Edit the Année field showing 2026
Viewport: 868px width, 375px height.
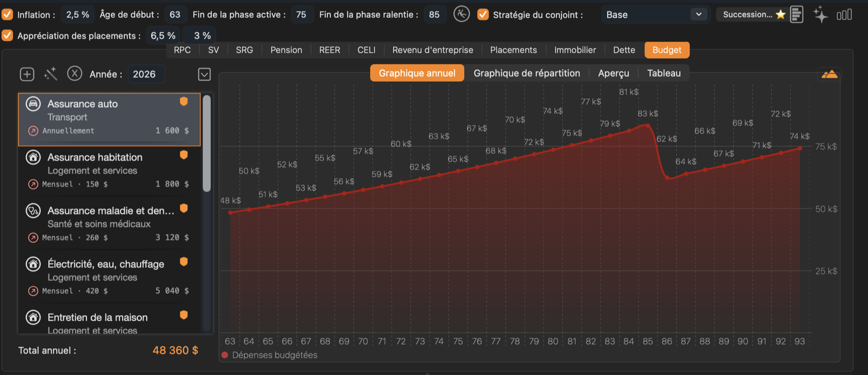[x=146, y=74]
